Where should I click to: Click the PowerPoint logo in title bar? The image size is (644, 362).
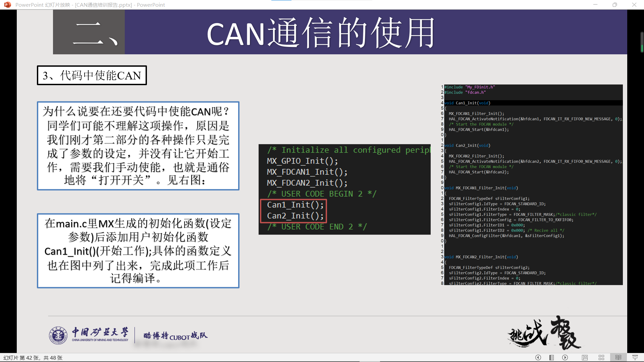(x=8, y=5)
